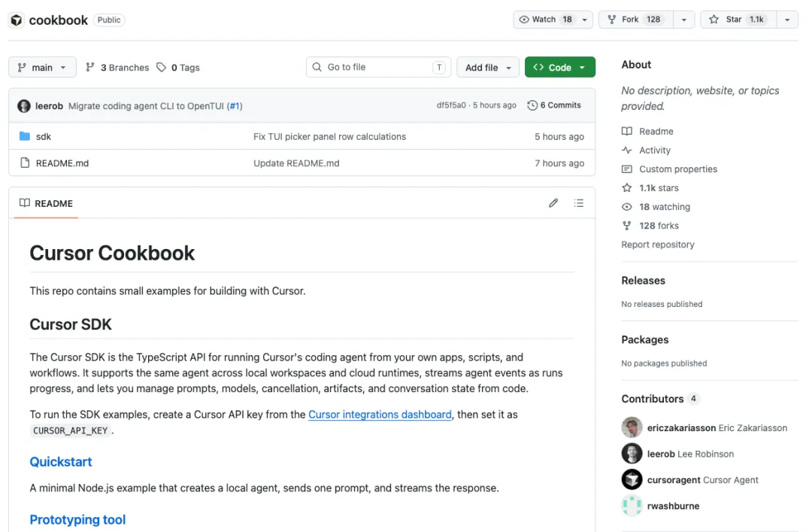Image resolution: width=812 pixels, height=532 pixels.
Task: Select the README tab
Action: (x=46, y=203)
